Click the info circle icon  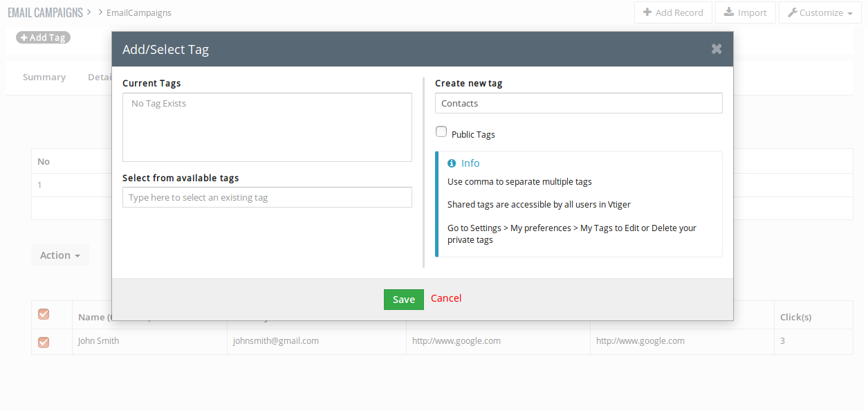click(x=452, y=163)
